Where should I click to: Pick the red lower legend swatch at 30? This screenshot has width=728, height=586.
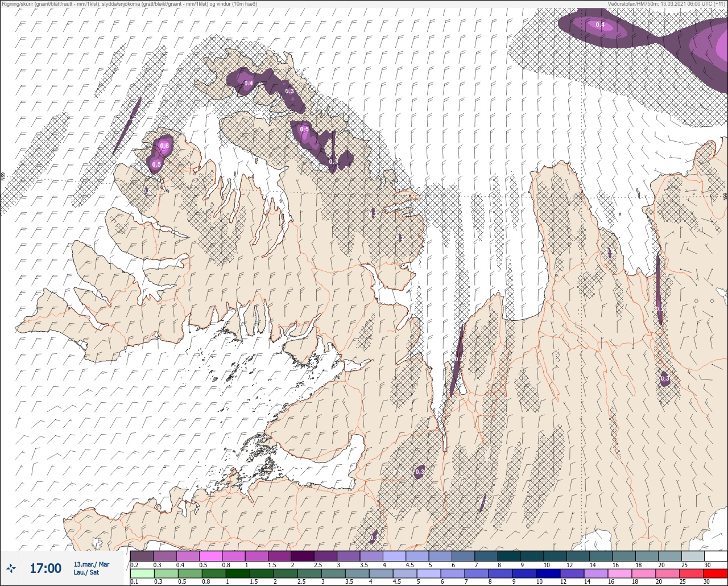715,573
